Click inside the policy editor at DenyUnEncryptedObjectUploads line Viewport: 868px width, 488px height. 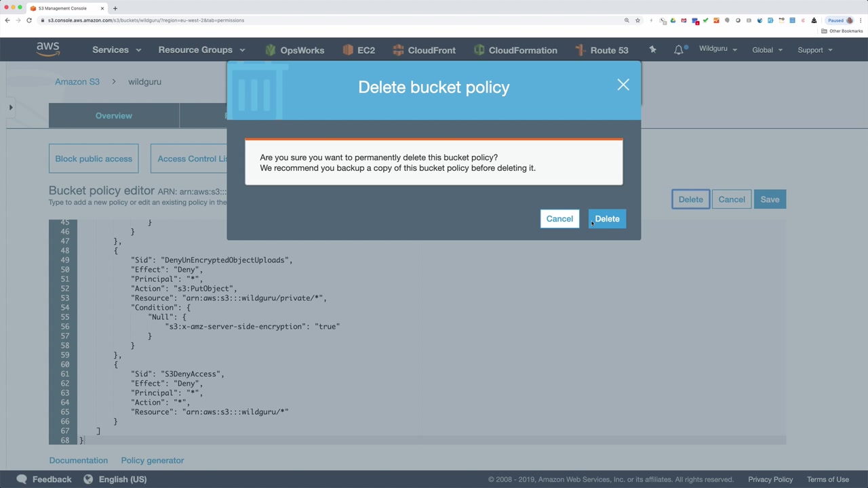pos(212,260)
